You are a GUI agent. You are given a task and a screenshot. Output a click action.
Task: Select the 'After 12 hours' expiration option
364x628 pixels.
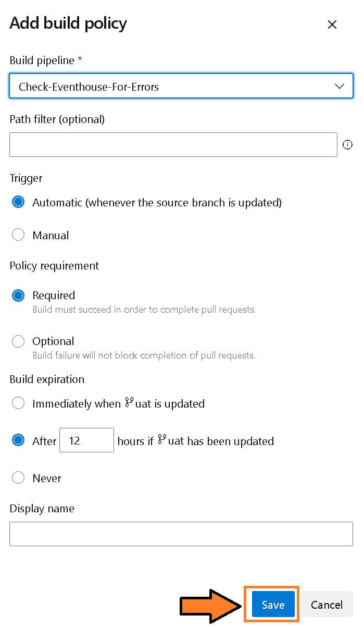coord(18,440)
